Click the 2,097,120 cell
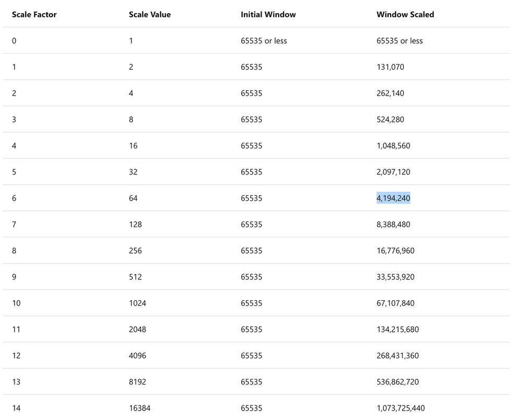This screenshot has width=521, height=420. click(393, 172)
